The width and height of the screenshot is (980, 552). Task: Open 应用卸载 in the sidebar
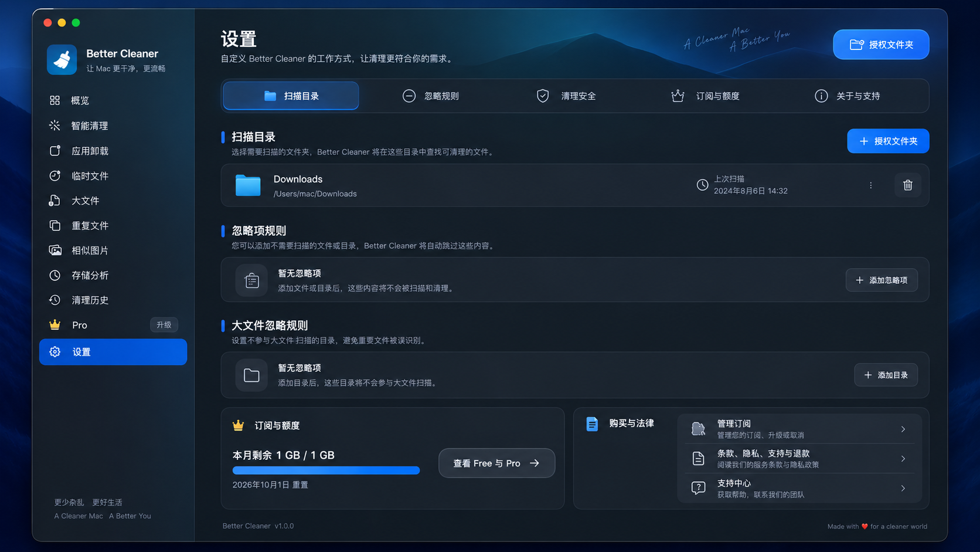pos(113,151)
